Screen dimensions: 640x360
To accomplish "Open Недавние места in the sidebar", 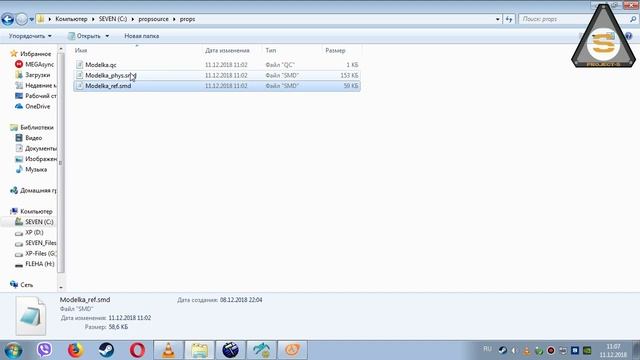I will point(40,86).
